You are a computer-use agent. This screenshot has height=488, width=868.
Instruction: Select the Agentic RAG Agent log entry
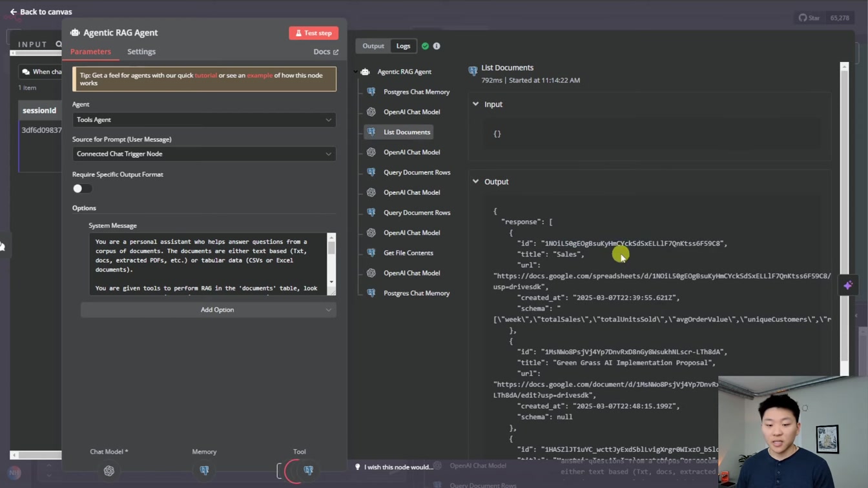[404, 72]
